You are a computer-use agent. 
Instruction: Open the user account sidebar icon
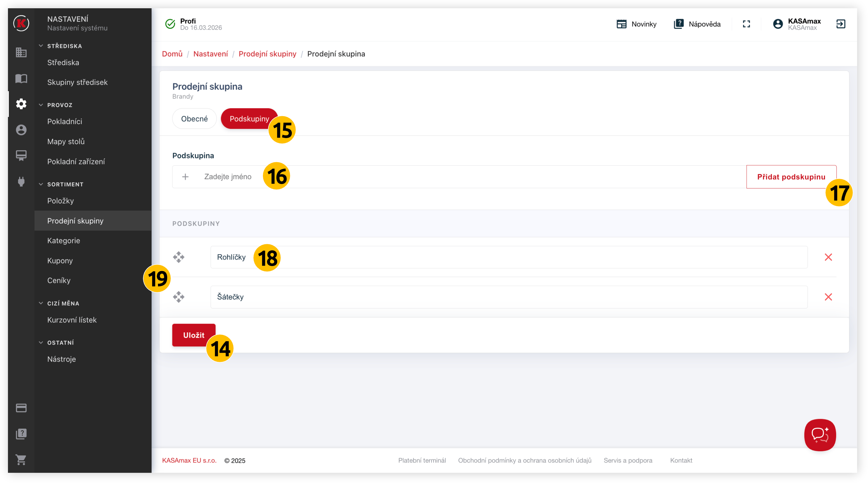pyautogui.click(x=21, y=130)
